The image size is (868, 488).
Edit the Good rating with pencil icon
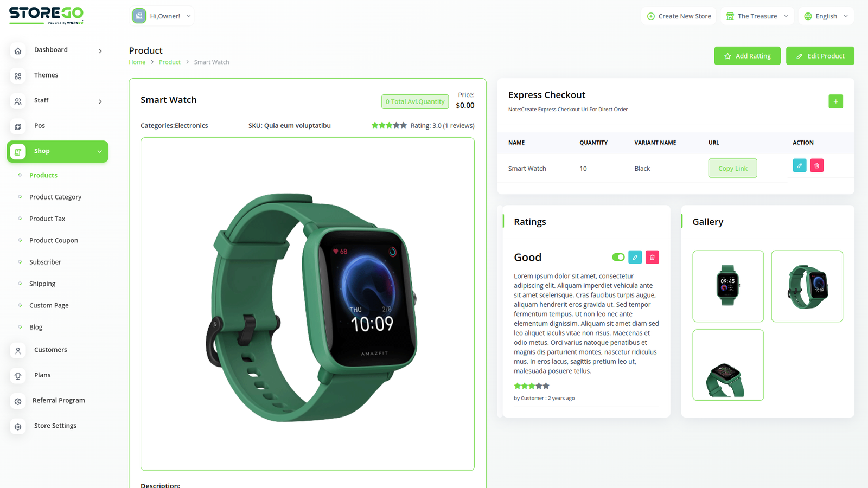[x=635, y=257]
